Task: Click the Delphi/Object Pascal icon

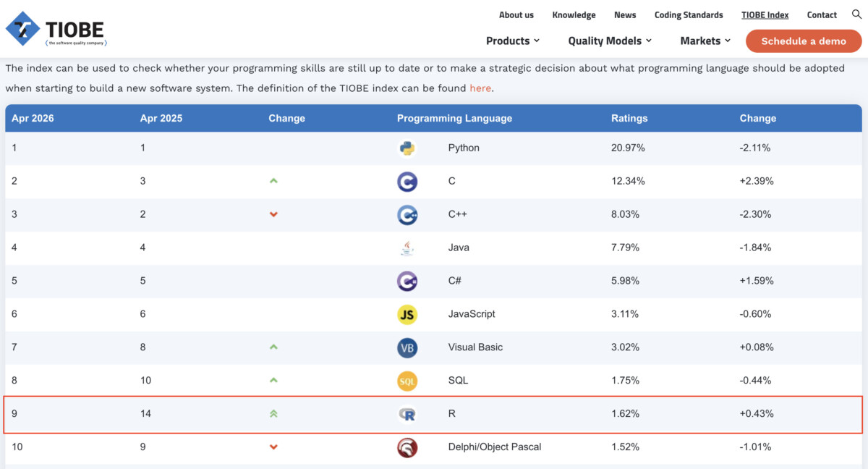Action: (407, 447)
